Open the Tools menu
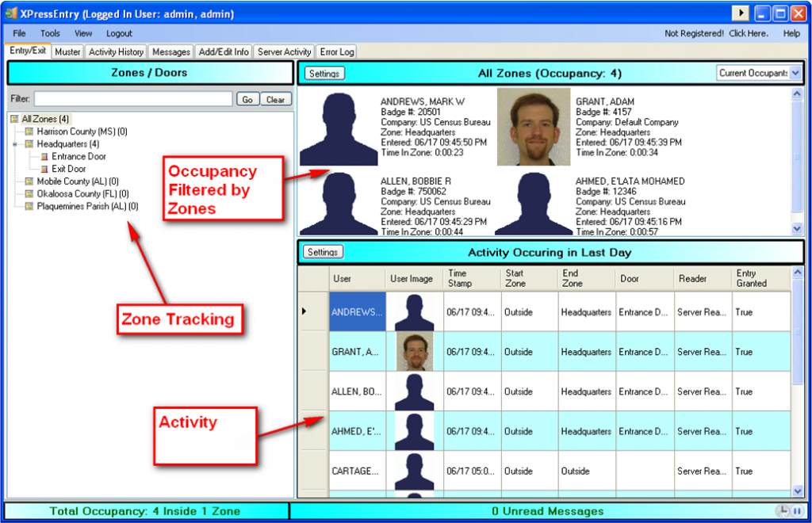 pos(50,33)
